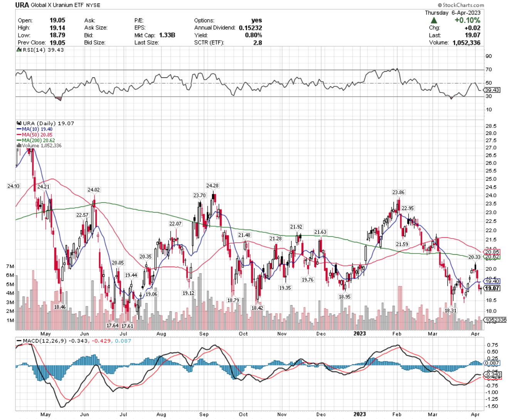
Task: Click the +0.10% percent change value
Action: coord(467,20)
